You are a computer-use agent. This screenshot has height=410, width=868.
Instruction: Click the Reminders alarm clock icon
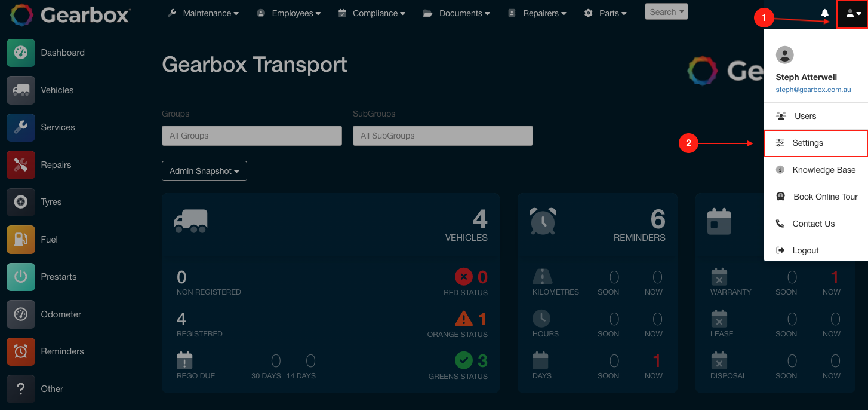[20, 351]
